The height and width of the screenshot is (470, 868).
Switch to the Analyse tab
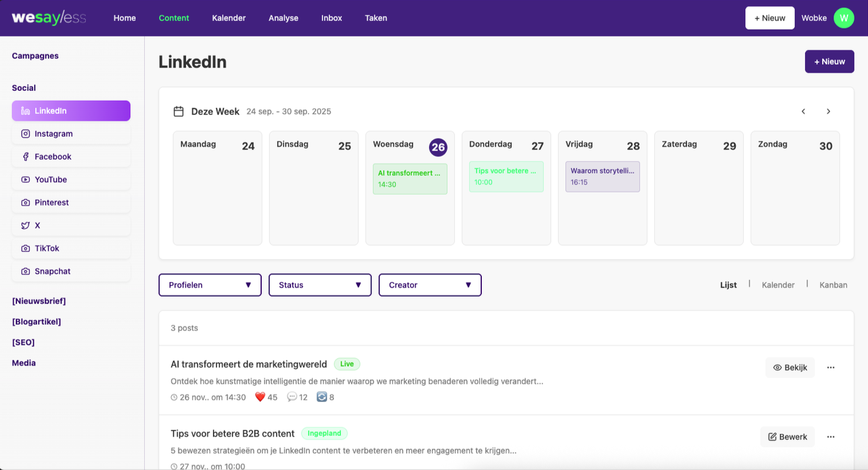tap(283, 18)
